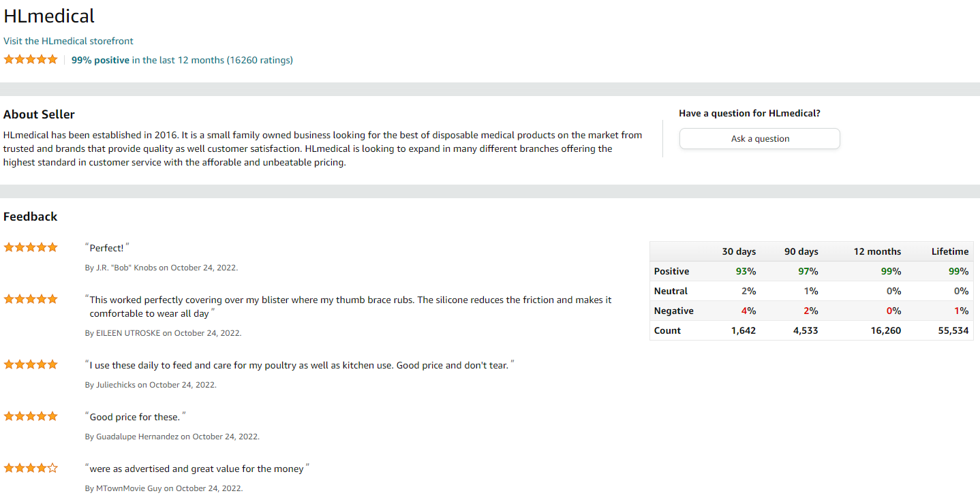980x502 pixels.
Task: Click the "About Seller" section heading
Action: click(39, 114)
